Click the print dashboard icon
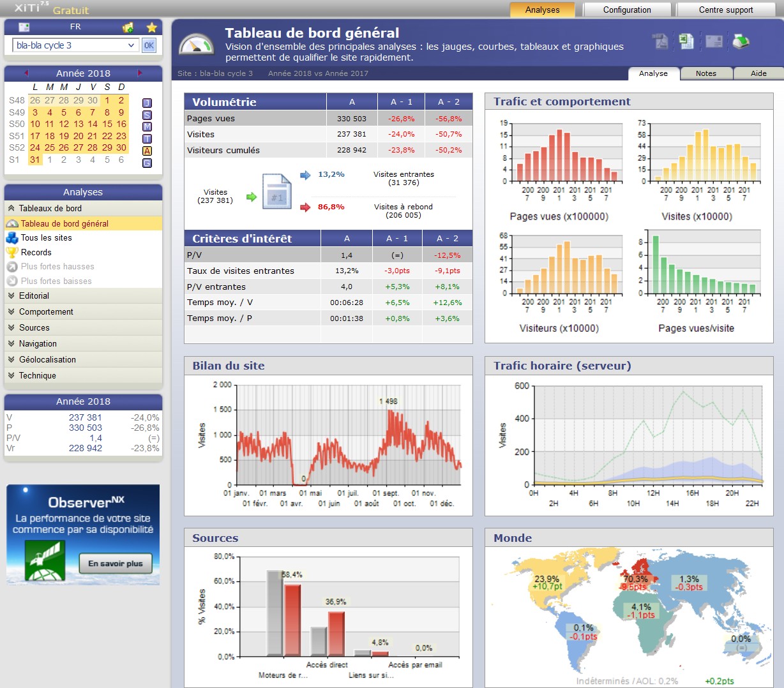 (x=741, y=42)
